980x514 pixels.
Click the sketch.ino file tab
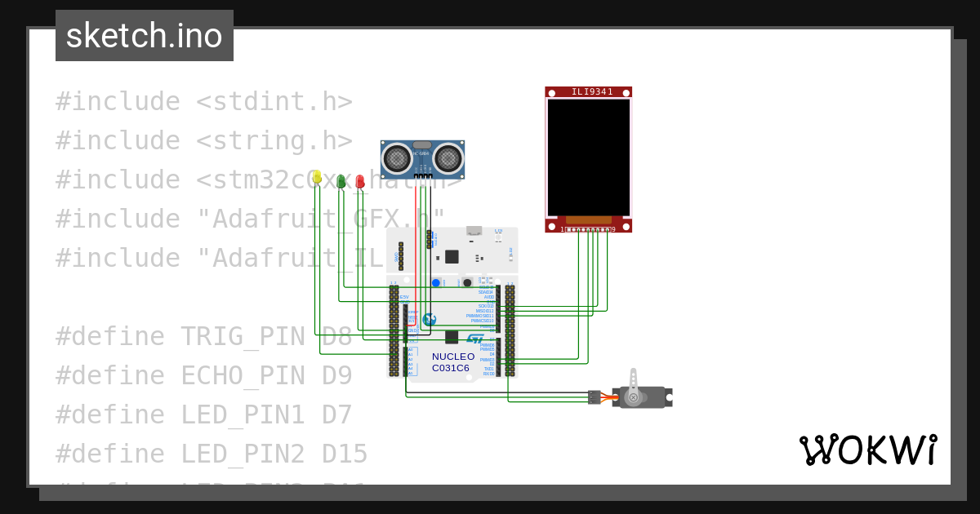(x=145, y=36)
